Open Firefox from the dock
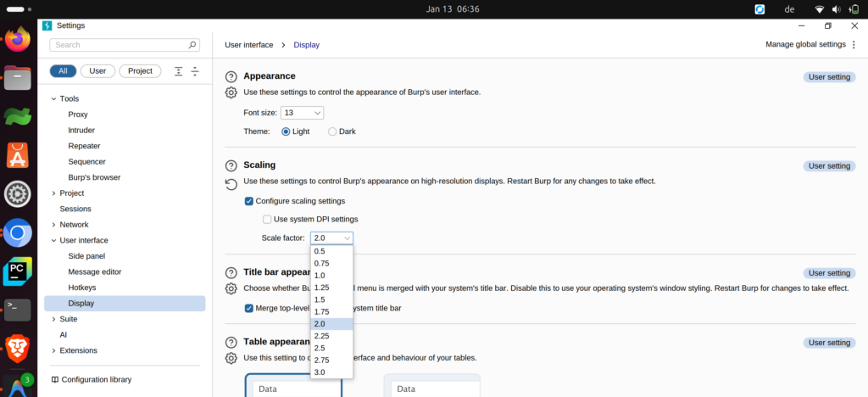 [18, 39]
